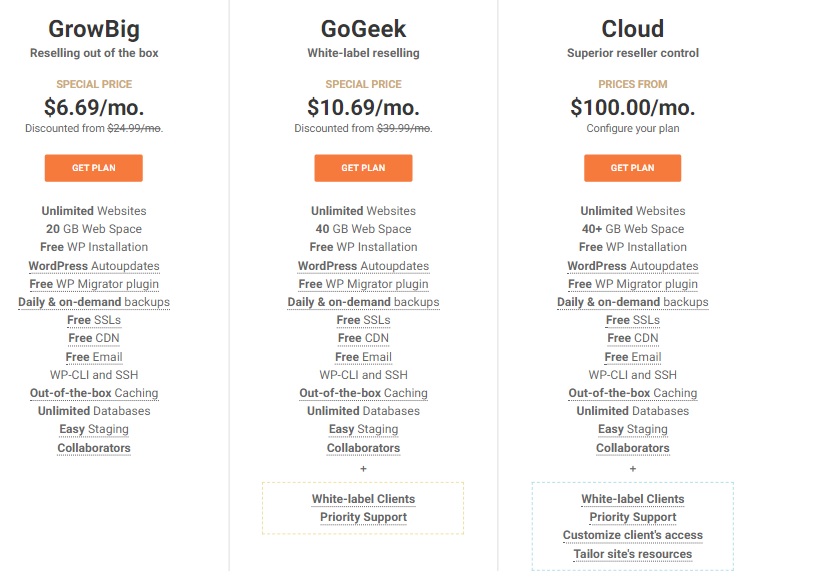The image size is (819, 580).
Task: Select Free SSLs link under GrowBig
Action: 94,320
